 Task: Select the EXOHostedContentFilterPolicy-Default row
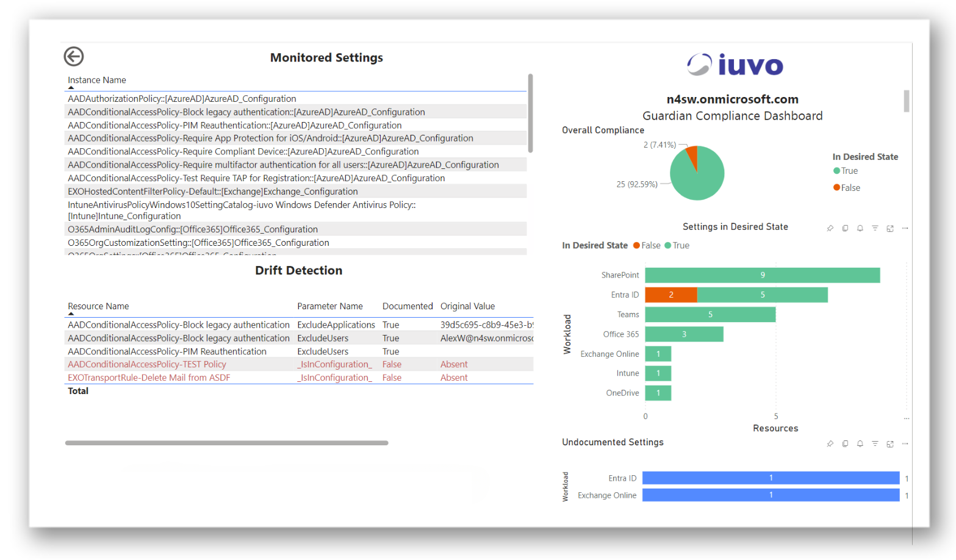pyautogui.click(x=296, y=192)
